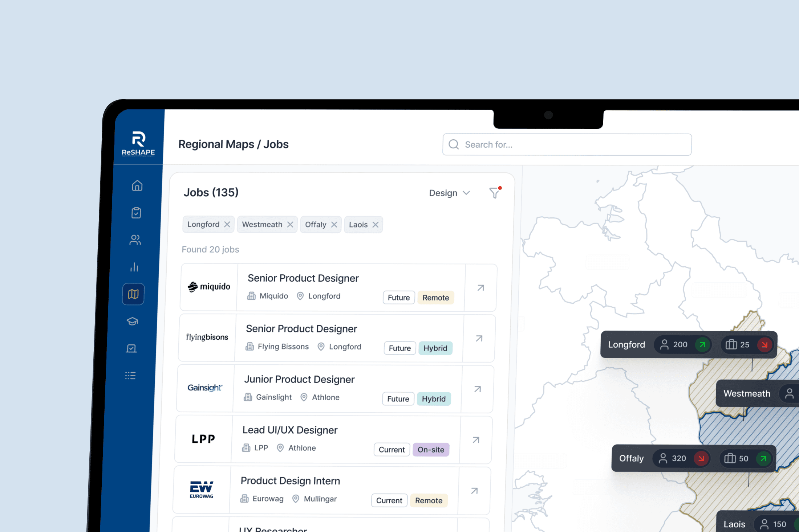Click the 'Jobs (135)' heading
Image resolution: width=799 pixels, height=532 pixels.
click(x=211, y=192)
